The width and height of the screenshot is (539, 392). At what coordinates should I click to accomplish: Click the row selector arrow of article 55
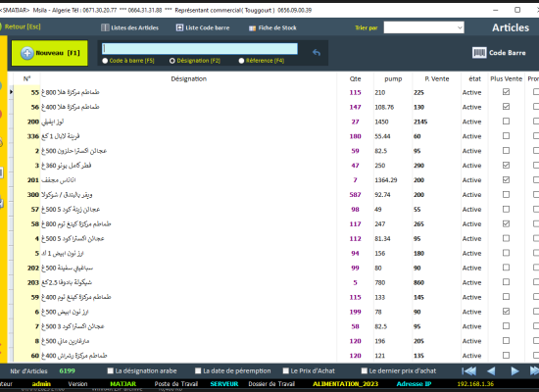tap(11, 92)
